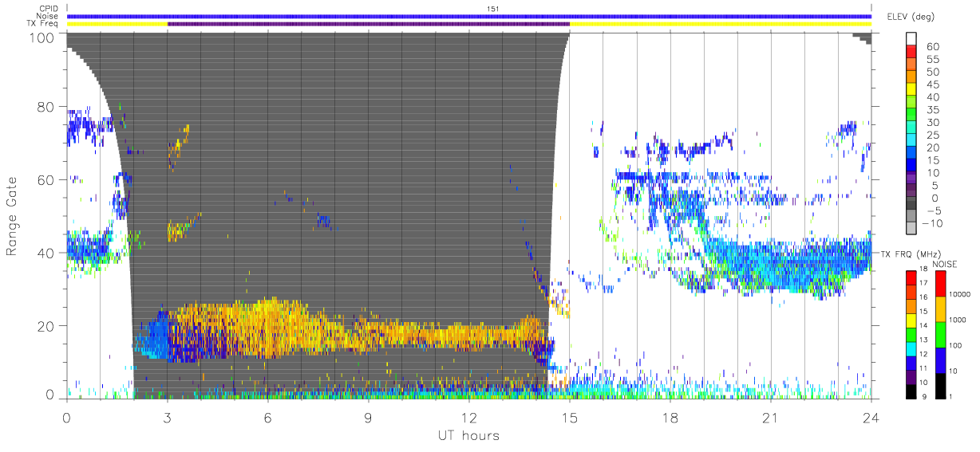Click the x-axis tick label '12'
980x452 pixels.
click(x=469, y=417)
